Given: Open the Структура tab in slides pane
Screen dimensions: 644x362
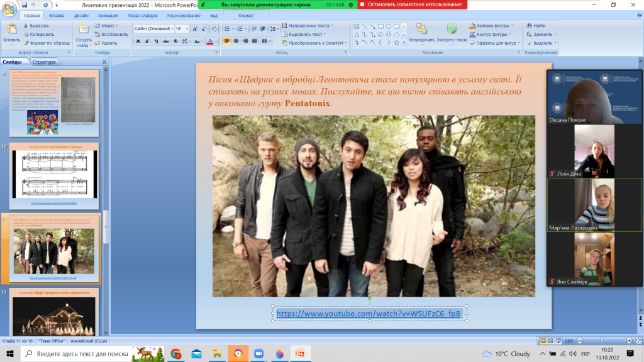Looking at the screenshot, I should point(44,62).
